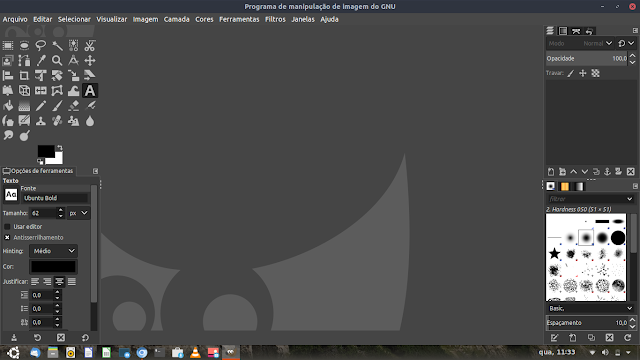Pick the Pencil tool
The height and width of the screenshot is (360, 640).
click(41, 106)
